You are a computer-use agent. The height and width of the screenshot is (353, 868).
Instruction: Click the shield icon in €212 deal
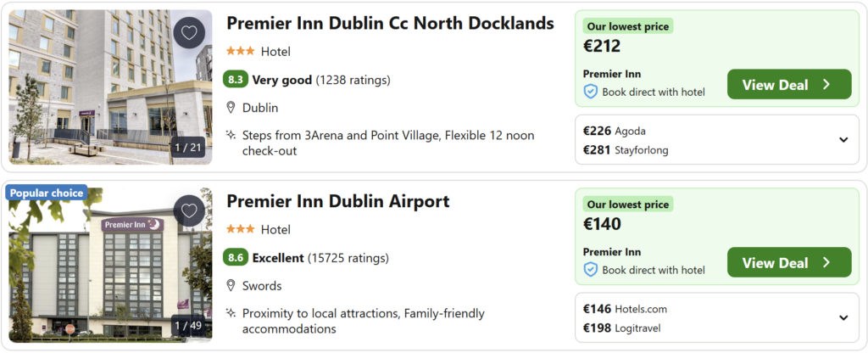point(591,92)
